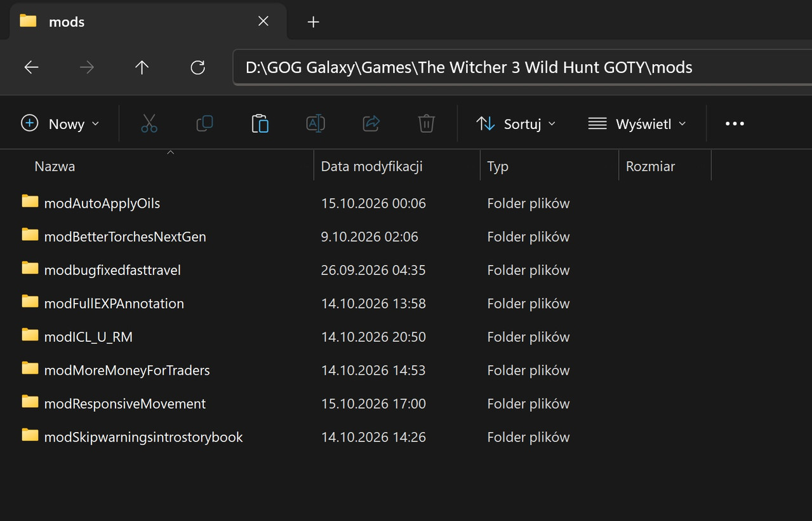This screenshot has height=521, width=812.
Task: Click the date 14.10.2026 20:50
Action: (373, 337)
